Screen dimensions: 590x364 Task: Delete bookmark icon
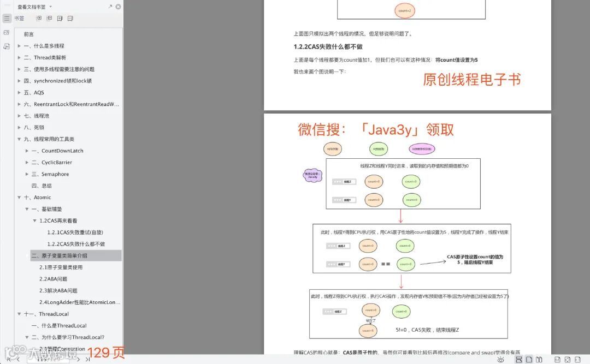point(70,18)
